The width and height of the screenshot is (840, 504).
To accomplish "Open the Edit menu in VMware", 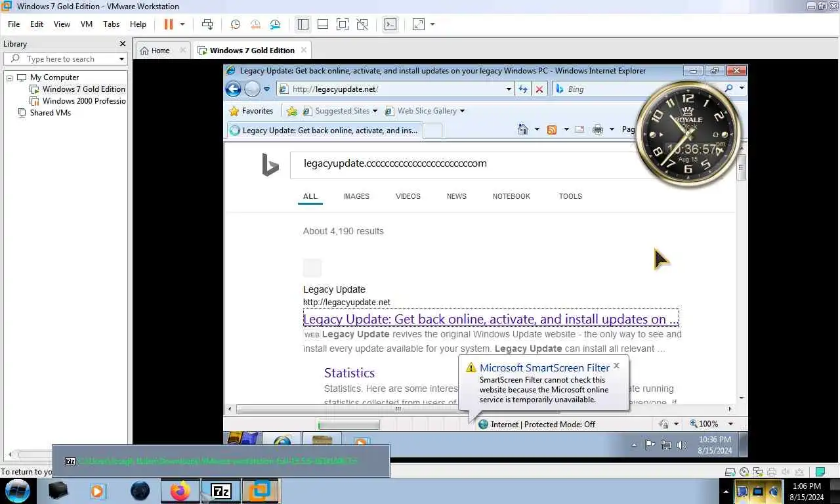I will point(37,24).
